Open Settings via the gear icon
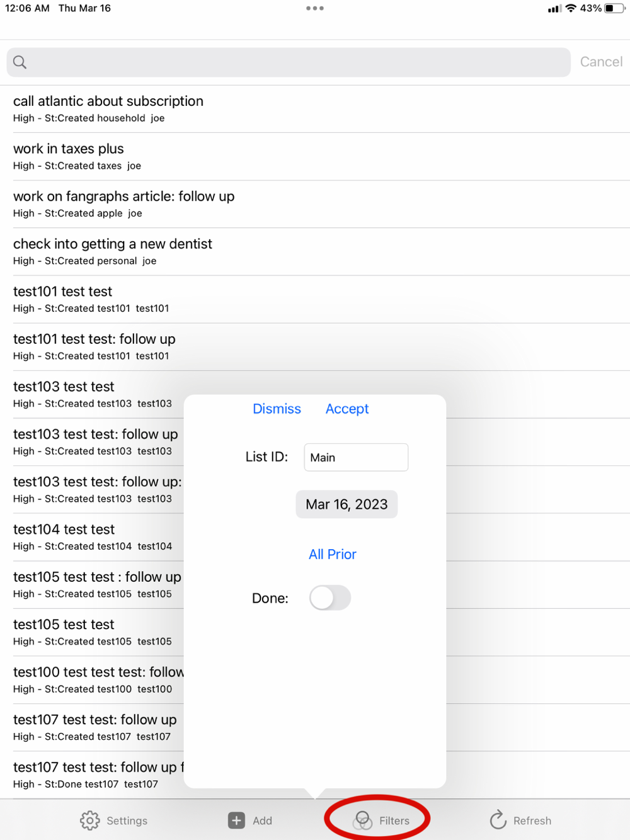The image size is (630, 840). (x=90, y=820)
